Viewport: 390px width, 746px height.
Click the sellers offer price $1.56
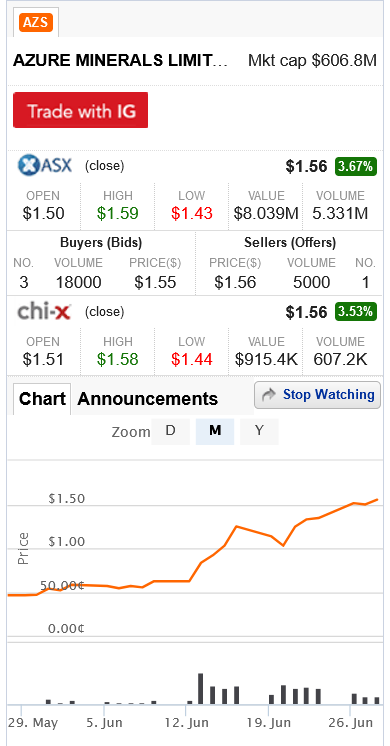(x=235, y=283)
